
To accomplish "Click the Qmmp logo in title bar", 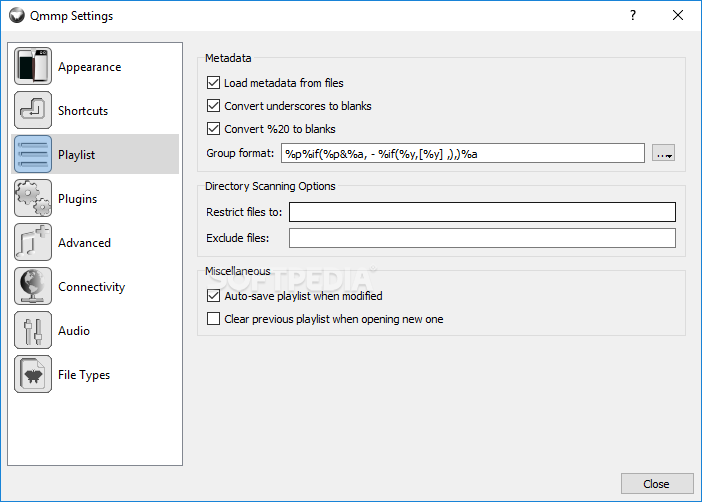I will tap(17, 15).
